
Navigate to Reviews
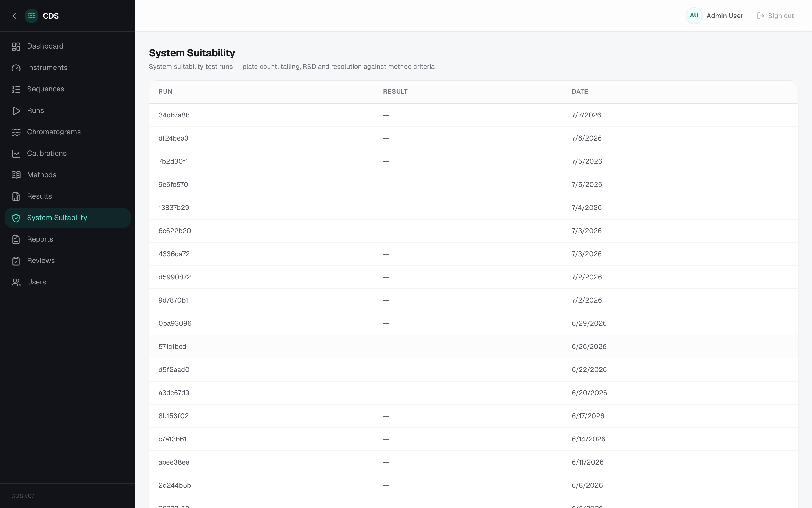(x=67, y=261)
